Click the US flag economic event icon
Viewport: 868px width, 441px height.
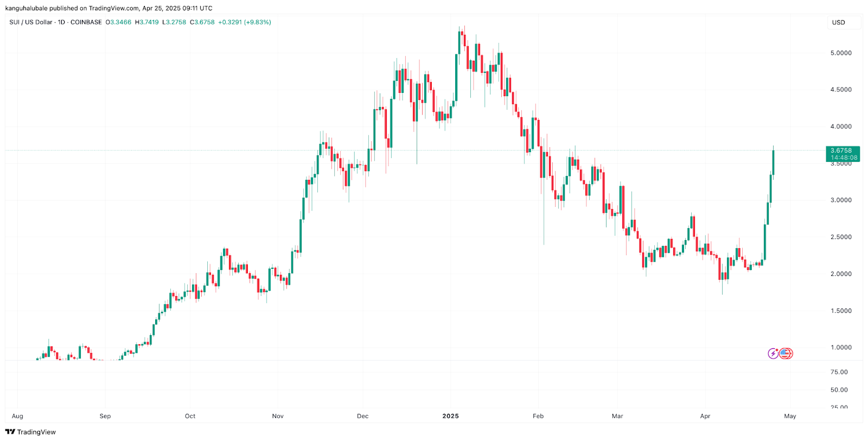coord(786,354)
